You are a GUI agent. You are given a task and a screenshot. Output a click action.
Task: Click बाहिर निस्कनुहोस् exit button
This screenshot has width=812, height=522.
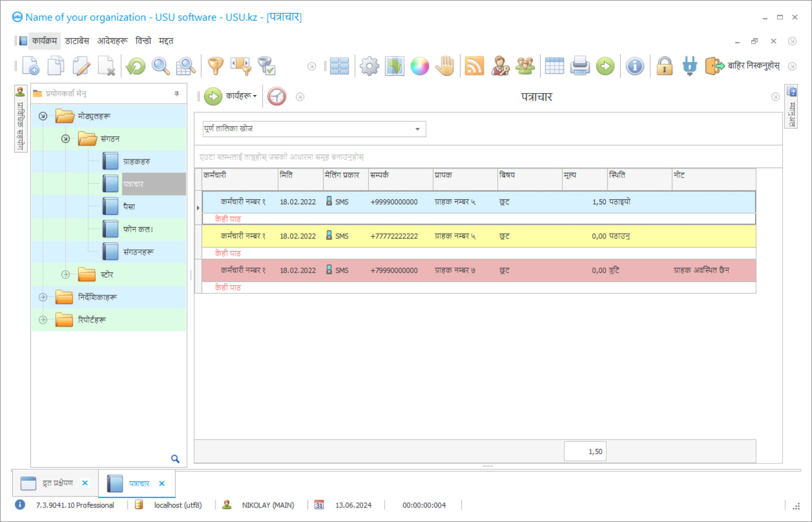[742, 66]
